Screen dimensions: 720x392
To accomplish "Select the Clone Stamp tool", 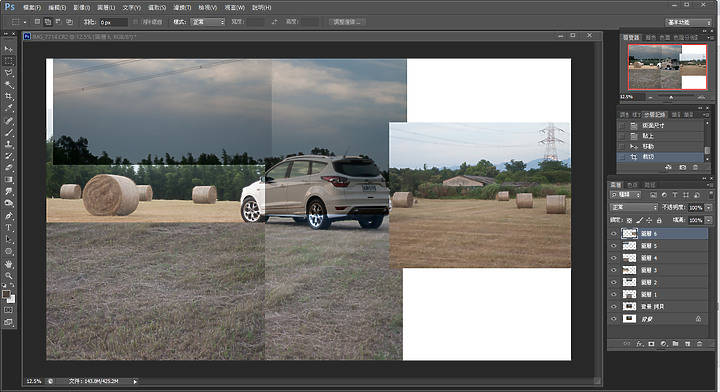I will point(9,145).
